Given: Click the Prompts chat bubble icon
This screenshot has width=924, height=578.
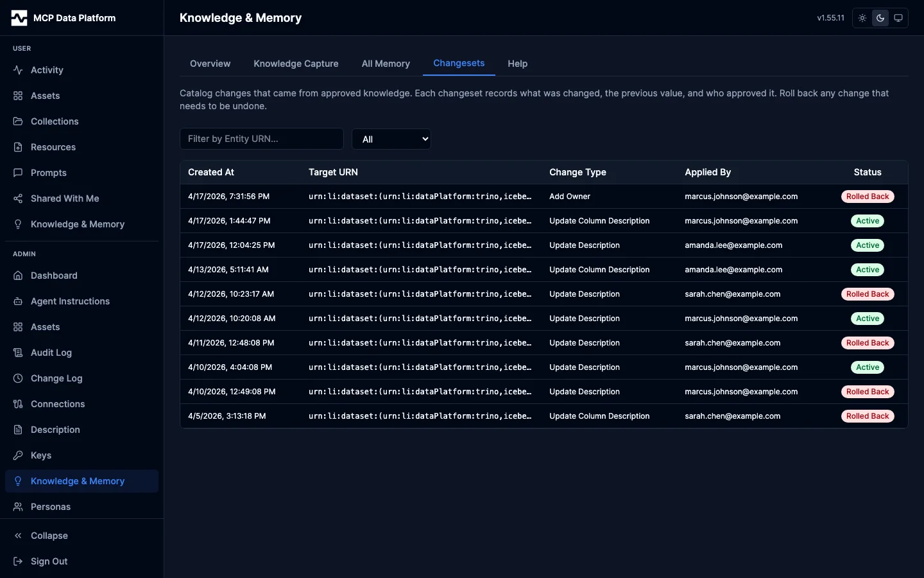Looking at the screenshot, I should click(x=18, y=173).
